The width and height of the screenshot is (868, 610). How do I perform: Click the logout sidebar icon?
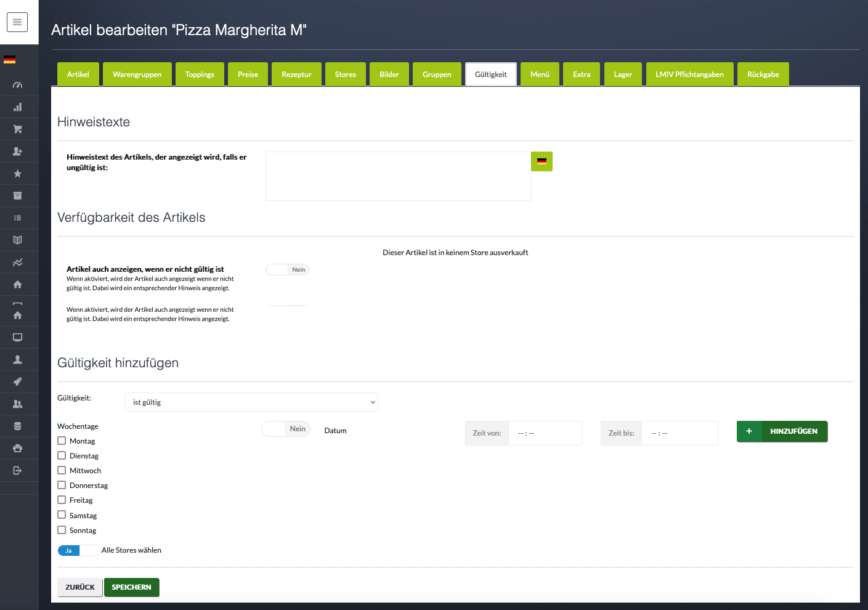coord(17,471)
